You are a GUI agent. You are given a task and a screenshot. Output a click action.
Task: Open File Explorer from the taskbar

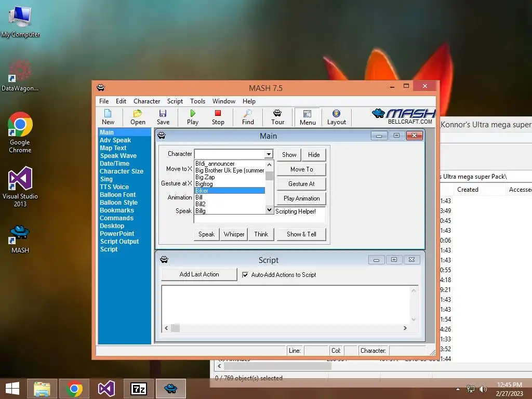pos(42,389)
